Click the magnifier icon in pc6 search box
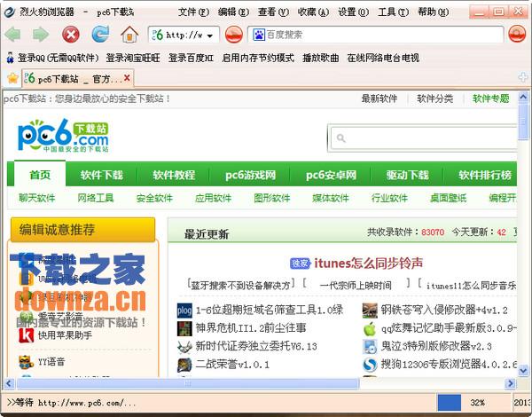The image size is (532, 417). [340, 138]
